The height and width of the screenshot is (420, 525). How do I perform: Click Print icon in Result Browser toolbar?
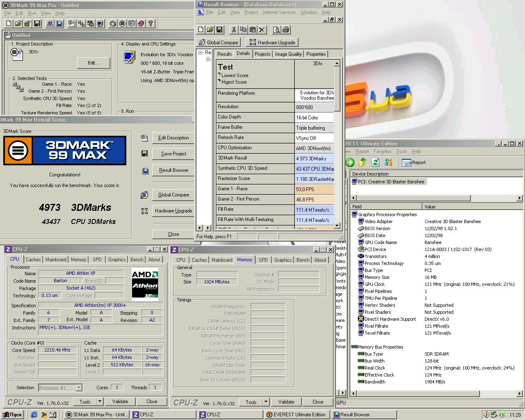coord(286,30)
